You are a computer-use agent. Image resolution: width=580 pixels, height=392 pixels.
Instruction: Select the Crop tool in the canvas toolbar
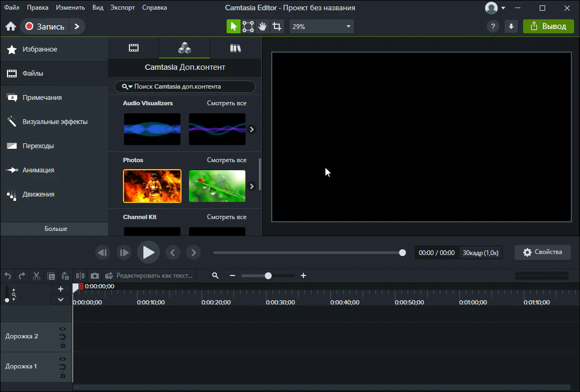277,26
